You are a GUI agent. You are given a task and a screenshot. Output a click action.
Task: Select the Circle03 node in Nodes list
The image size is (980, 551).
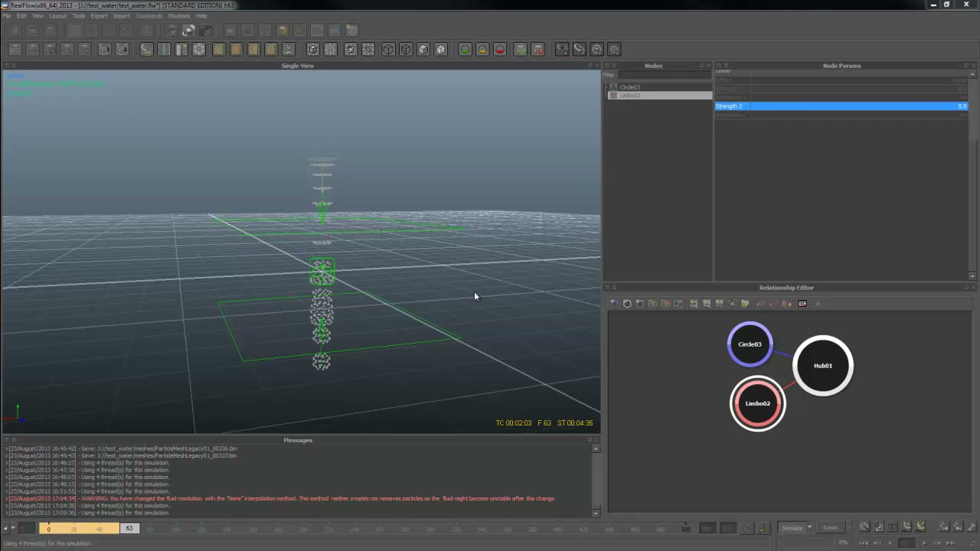coord(630,87)
